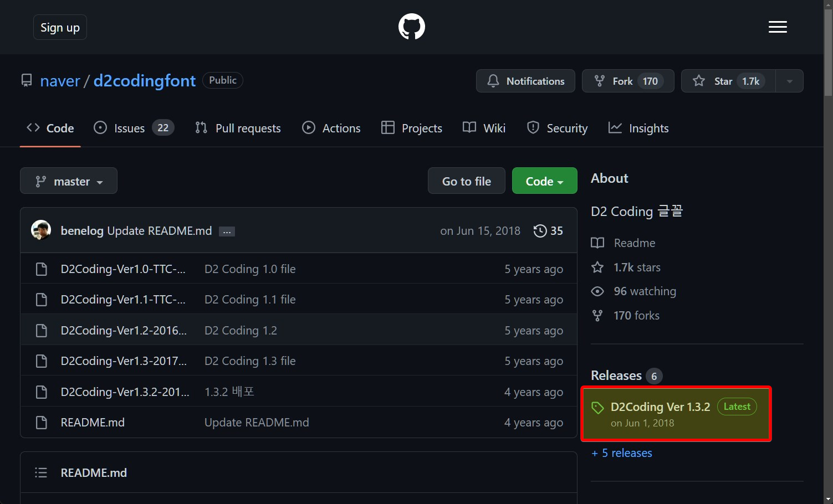Open the Projects tab

click(412, 128)
